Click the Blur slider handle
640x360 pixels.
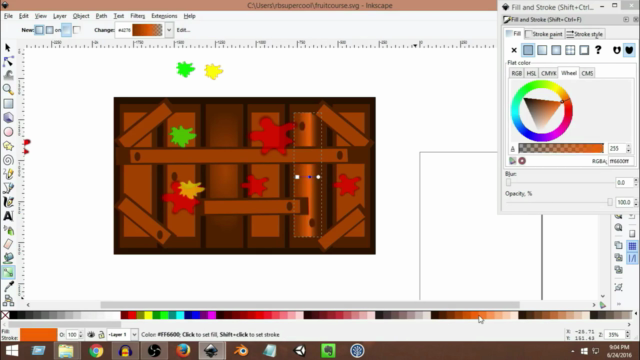click(x=509, y=182)
